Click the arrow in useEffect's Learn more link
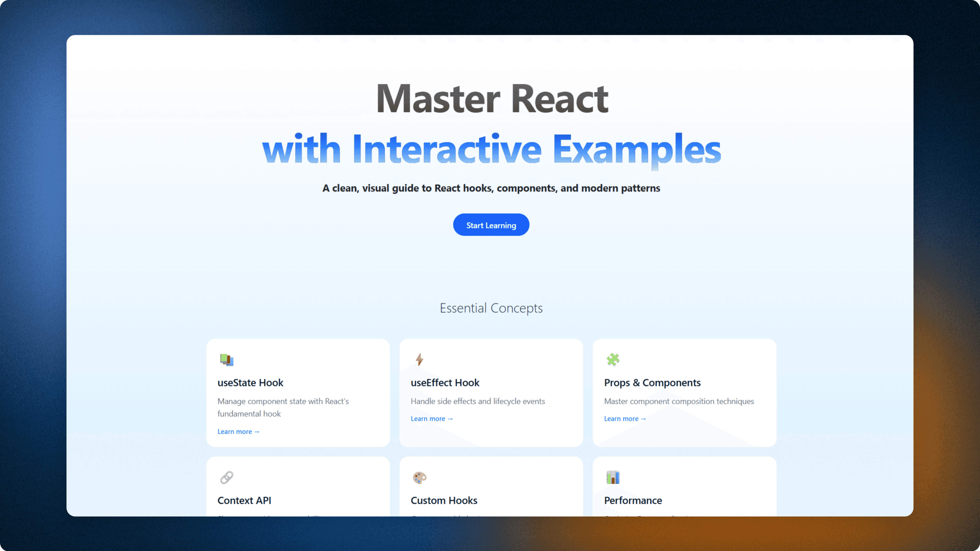The width and height of the screenshot is (980, 551). point(450,418)
